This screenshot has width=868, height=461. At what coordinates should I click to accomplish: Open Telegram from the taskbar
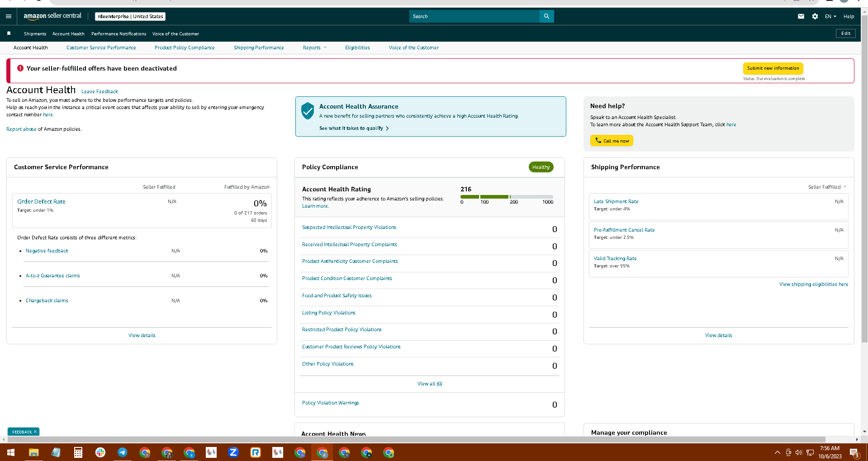point(122,452)
